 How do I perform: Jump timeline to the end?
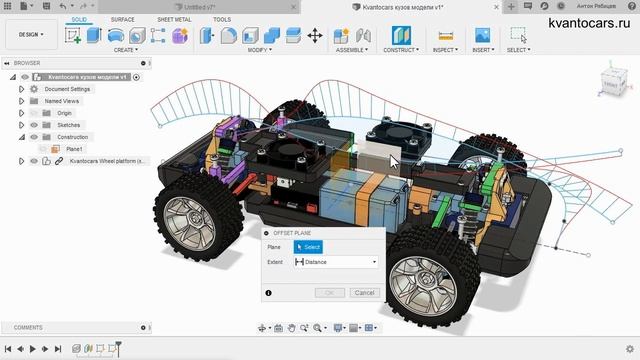(58, 349)
